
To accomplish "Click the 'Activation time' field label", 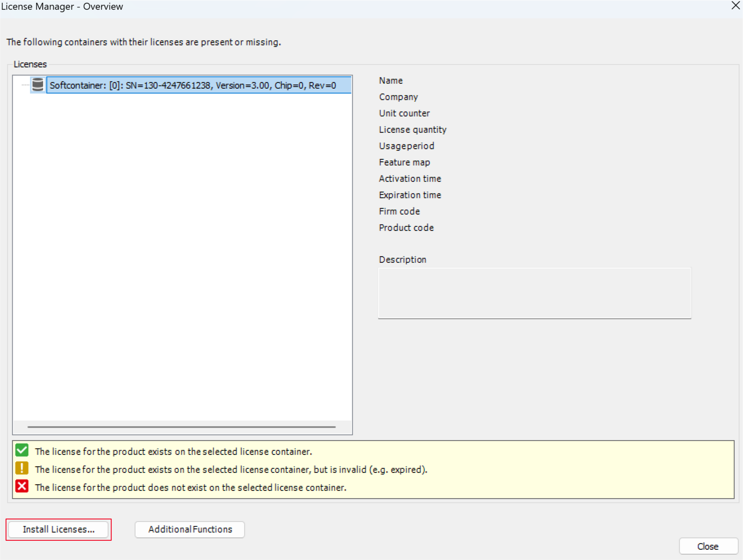I will pos(410,179).
